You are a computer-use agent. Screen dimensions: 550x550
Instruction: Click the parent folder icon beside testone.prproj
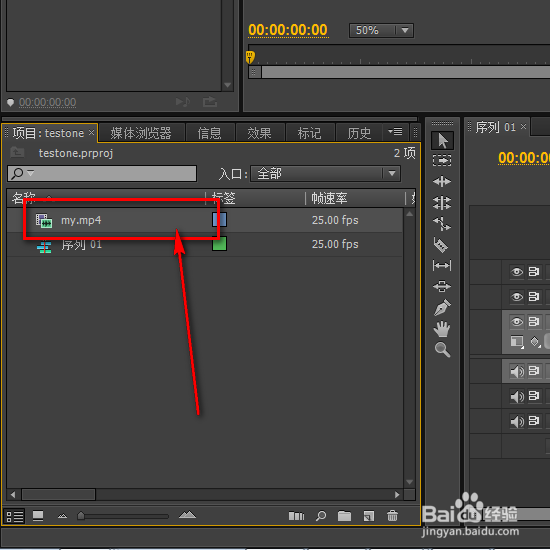(x=17, y=153)
